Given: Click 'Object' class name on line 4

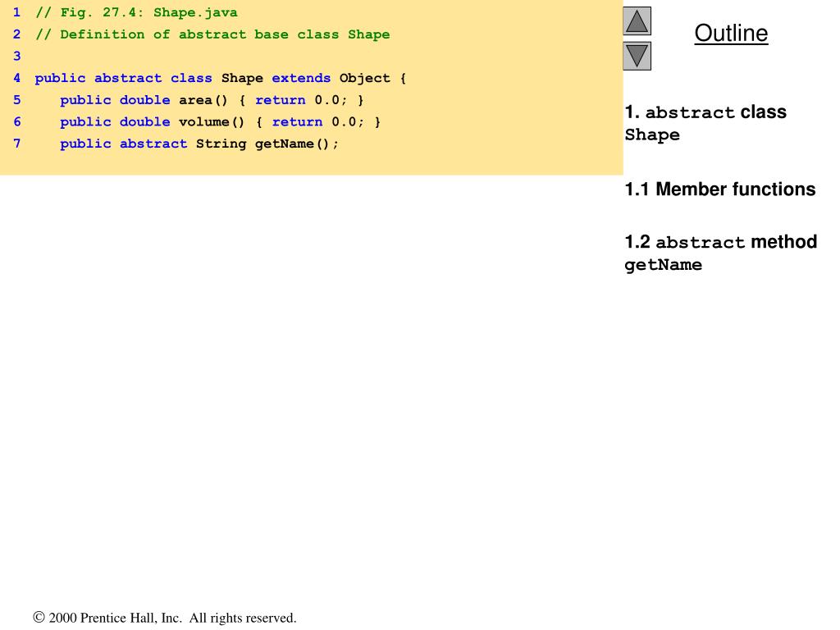Looking at the screenshot, I should click(x=365, y=78).
